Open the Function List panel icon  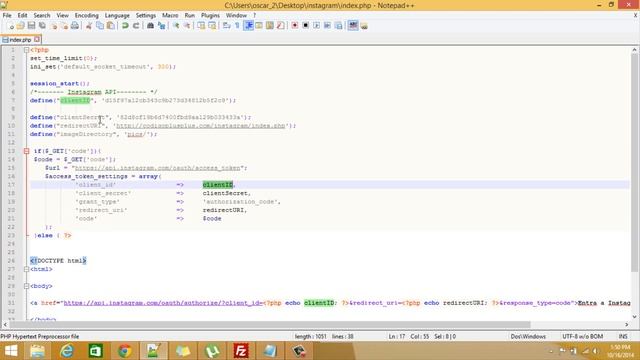point(280,26)
